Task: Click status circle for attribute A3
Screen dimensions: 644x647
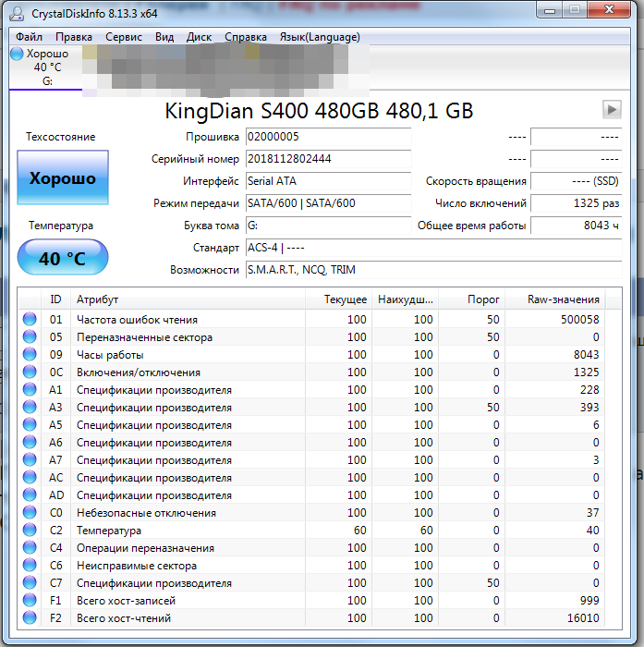Action: 30,407
